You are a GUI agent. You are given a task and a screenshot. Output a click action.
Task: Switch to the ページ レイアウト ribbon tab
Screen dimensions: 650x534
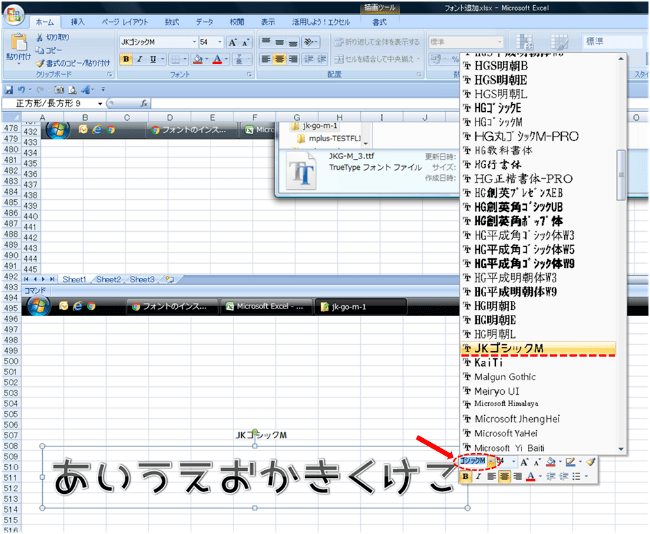[125, 22]
